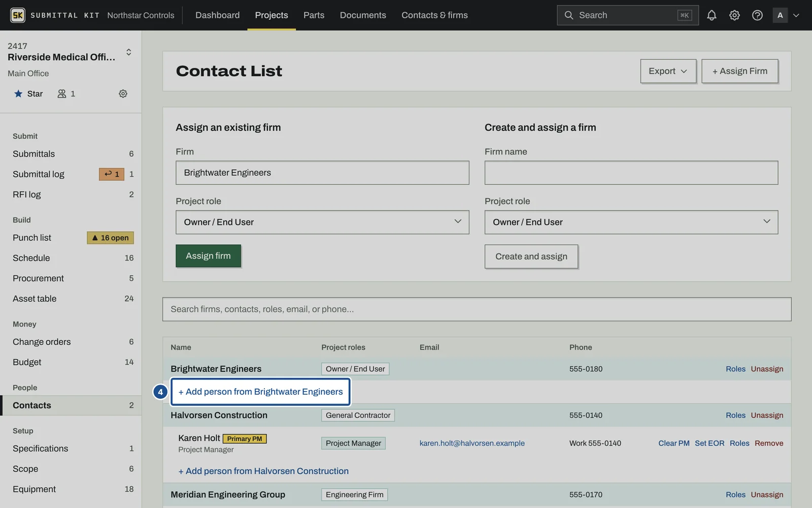The height and width of the screenshot is (508, 812).
Task: Open the Documents tab
Action: click(363, 15)
